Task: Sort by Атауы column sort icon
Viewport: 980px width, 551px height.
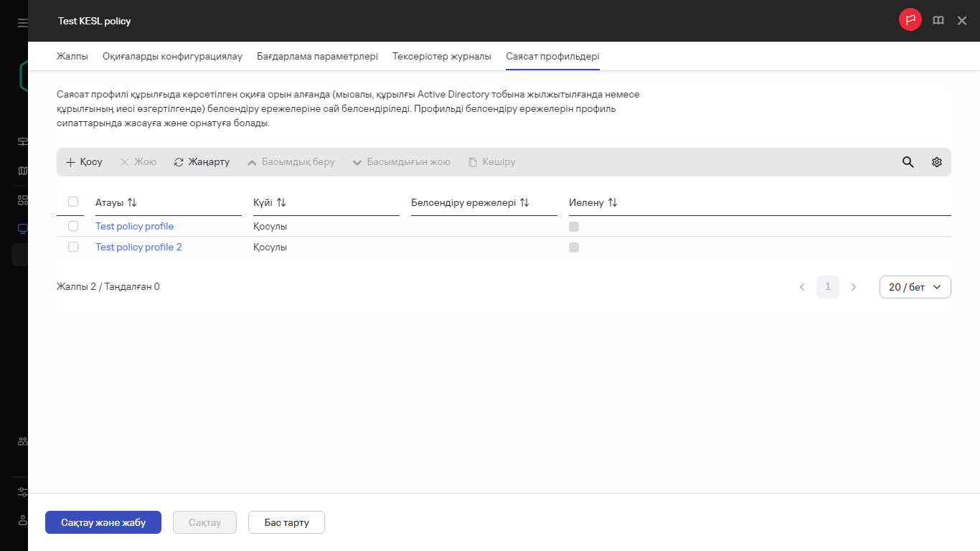Action: pos(132,203)
